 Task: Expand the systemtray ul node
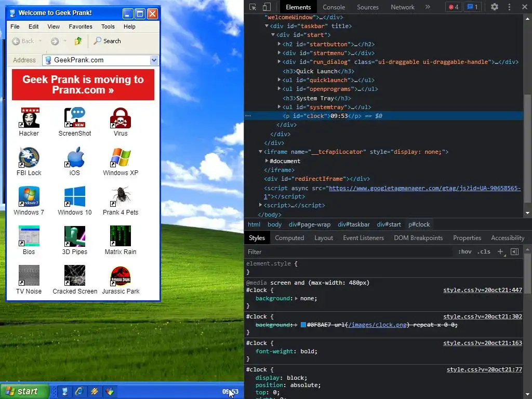[279, 107]
